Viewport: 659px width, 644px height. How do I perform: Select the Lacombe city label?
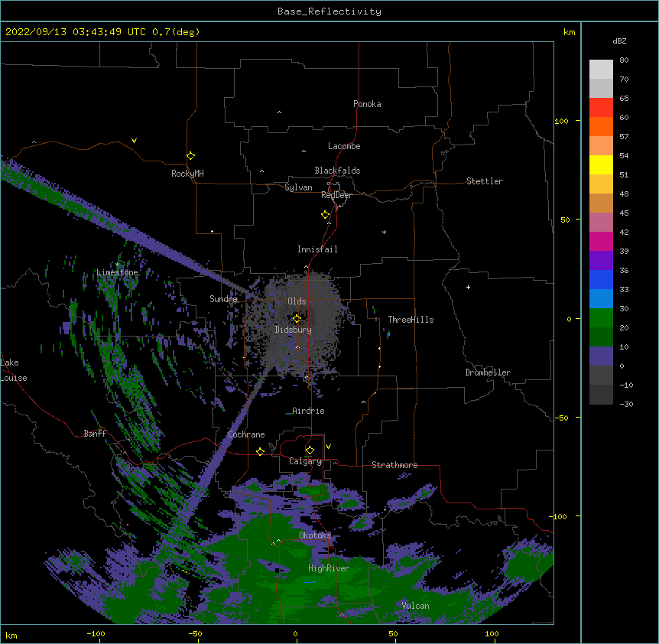point(344,146)
